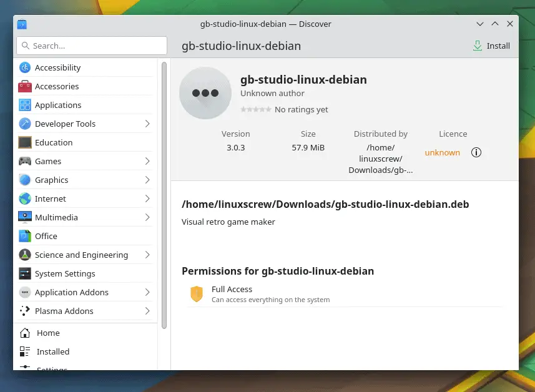Click the Visual retro game maker description
The width and height of the screenshot is (535, 392).
(x=228, y=222)
